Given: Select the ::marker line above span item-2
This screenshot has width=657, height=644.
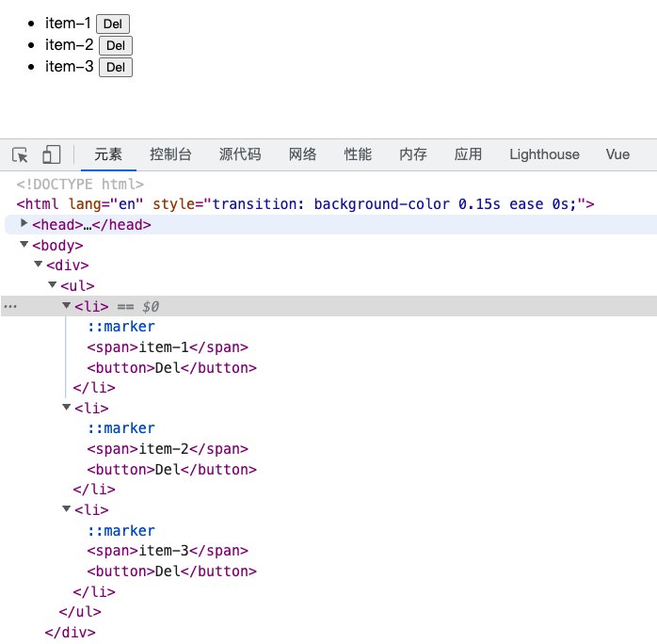Looking at the screenshot, I should pos(121,428).
